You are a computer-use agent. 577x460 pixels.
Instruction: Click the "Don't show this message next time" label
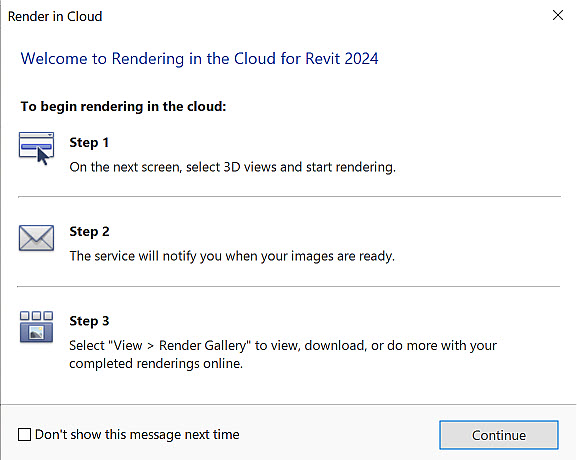point(137,435)
